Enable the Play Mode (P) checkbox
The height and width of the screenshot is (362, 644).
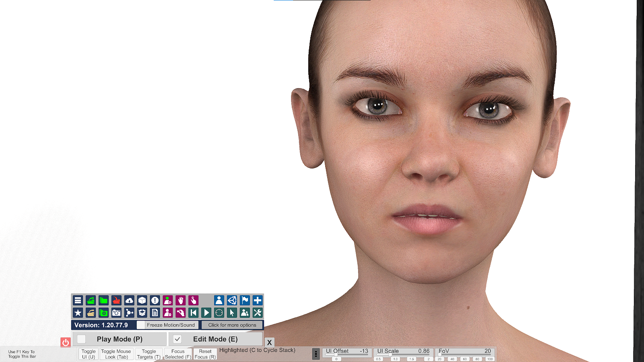tap(81, 339)
